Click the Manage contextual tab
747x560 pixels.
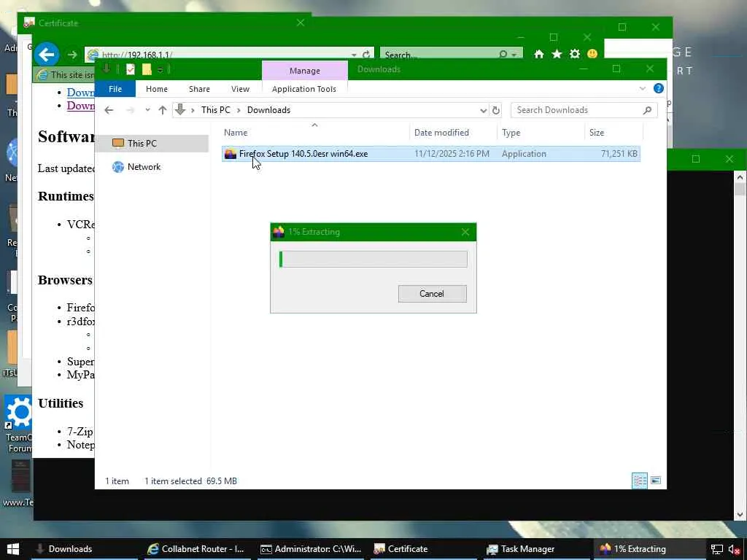305,71
